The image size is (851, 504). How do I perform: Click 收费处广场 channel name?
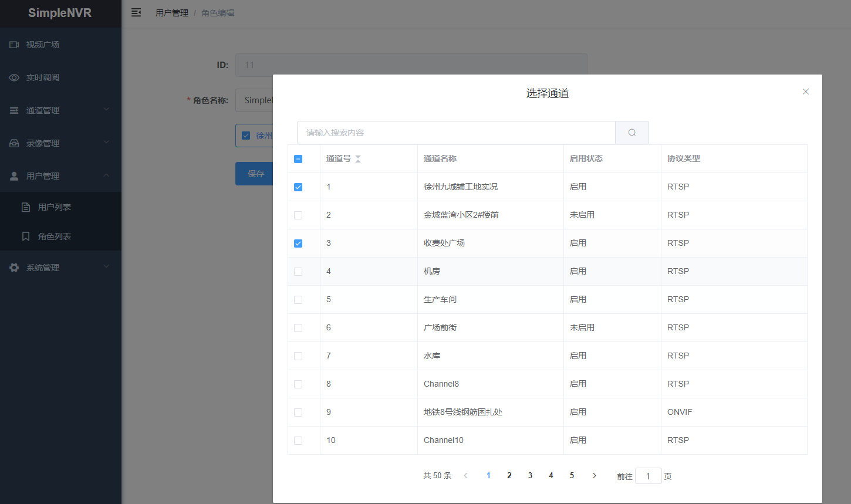click(x=444, y=243)
